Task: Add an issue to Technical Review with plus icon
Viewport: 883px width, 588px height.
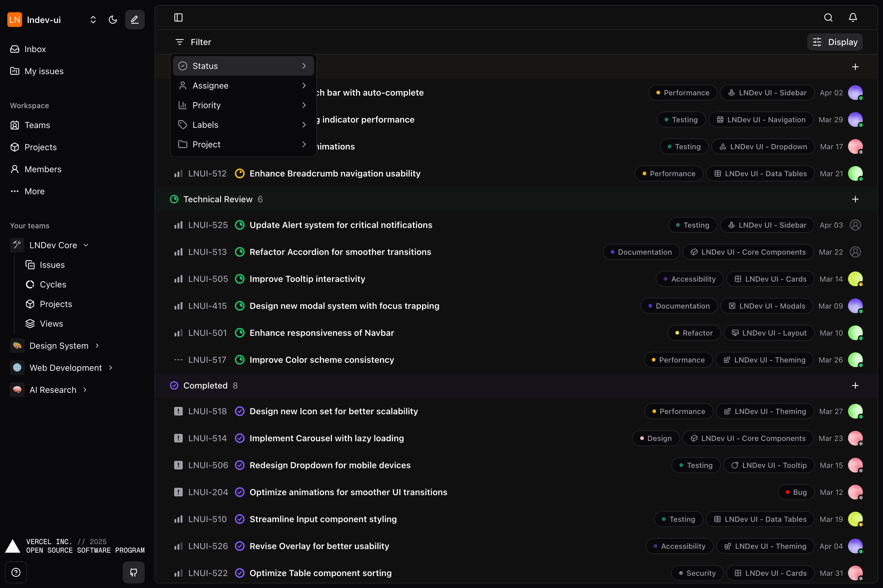Action: point(856,199)
